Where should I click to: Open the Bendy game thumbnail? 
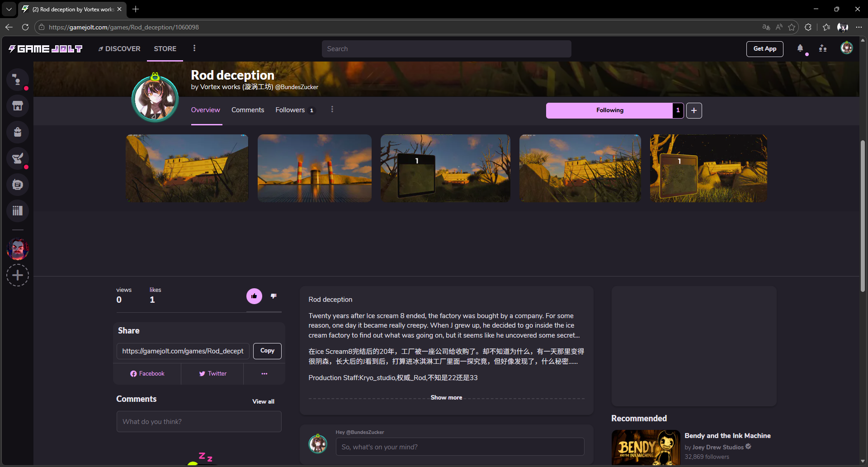pyautogui.click(x=646, y=448)
